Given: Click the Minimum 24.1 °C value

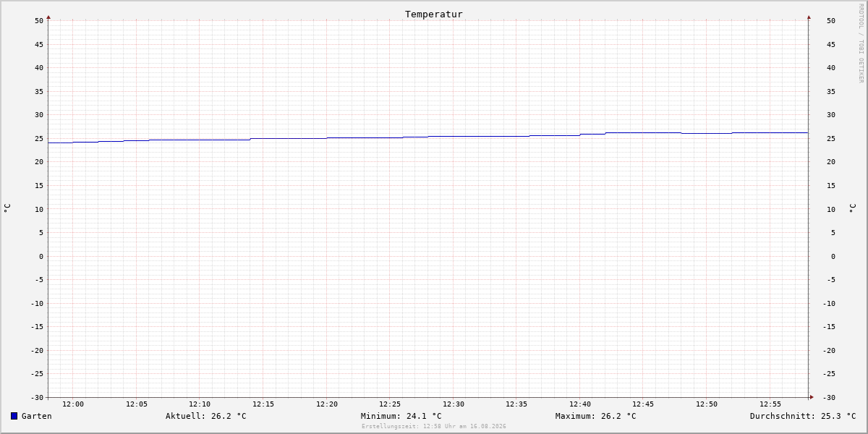Looking at the screenshot, I should 401,416.
